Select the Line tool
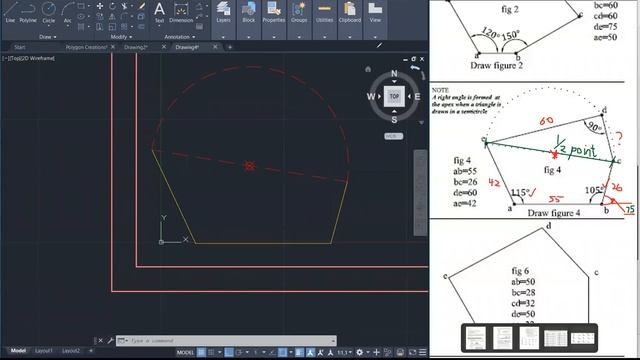This screenshot has width=640, height=360. [10, 11]
